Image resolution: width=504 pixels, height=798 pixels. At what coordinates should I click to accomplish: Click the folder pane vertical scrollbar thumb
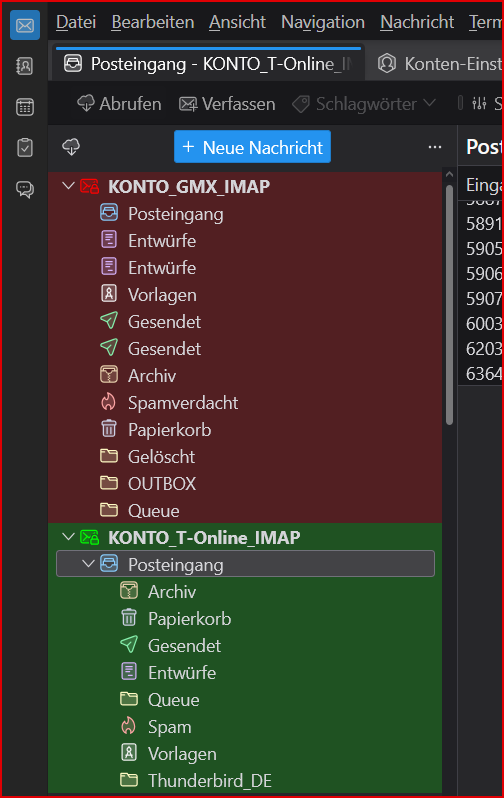point(449,304)
